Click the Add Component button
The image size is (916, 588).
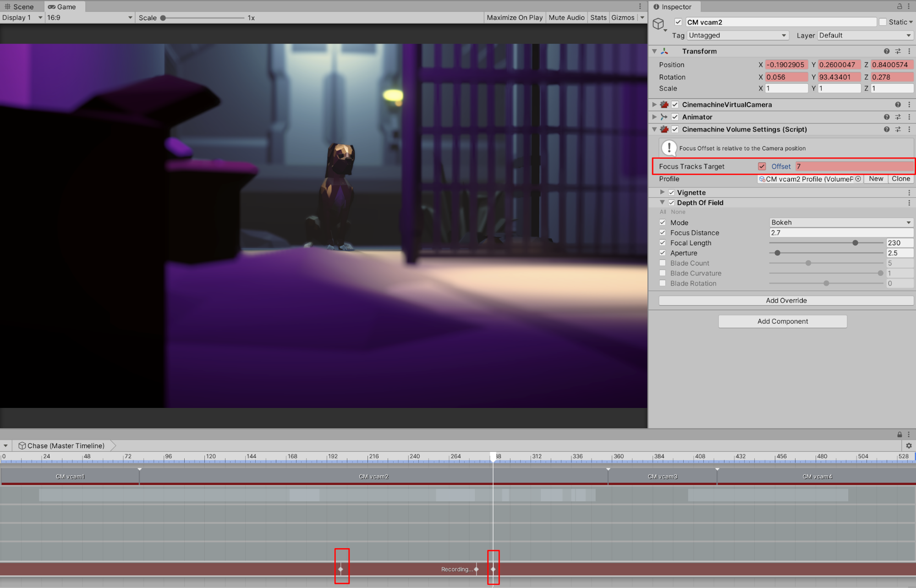coord(782,321)
